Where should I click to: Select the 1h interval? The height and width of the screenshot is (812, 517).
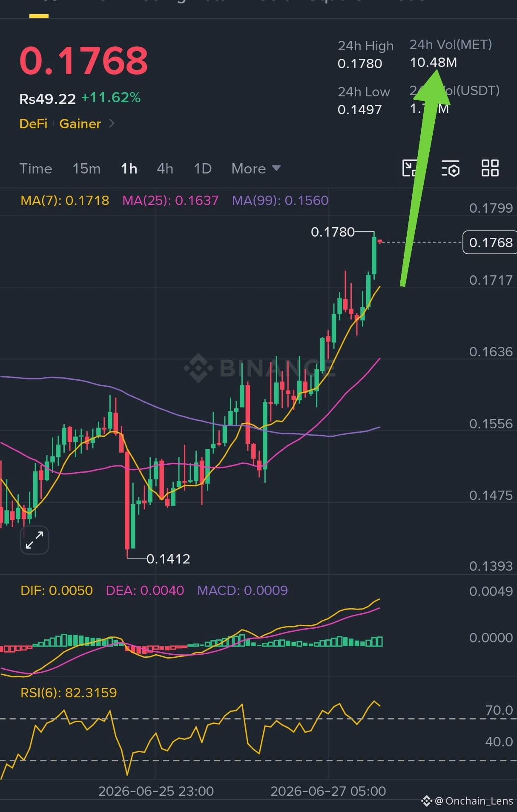[x=129, y=169]
